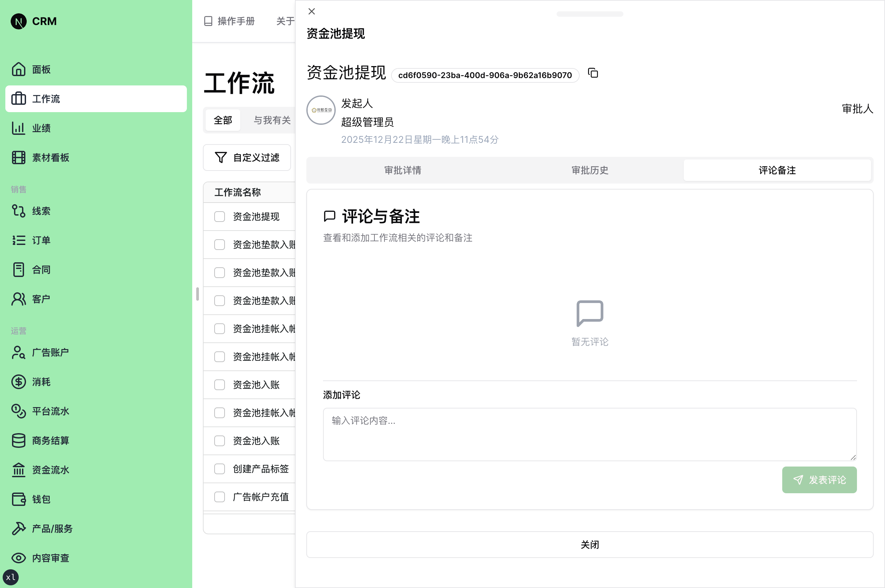Check the 创建产品标签 row checkbox

219,469
